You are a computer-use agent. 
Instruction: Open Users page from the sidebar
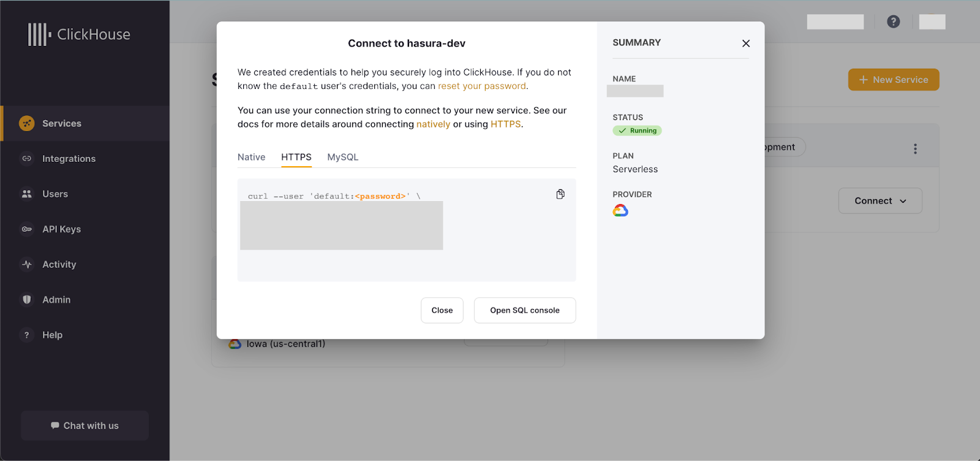[85, 194]
